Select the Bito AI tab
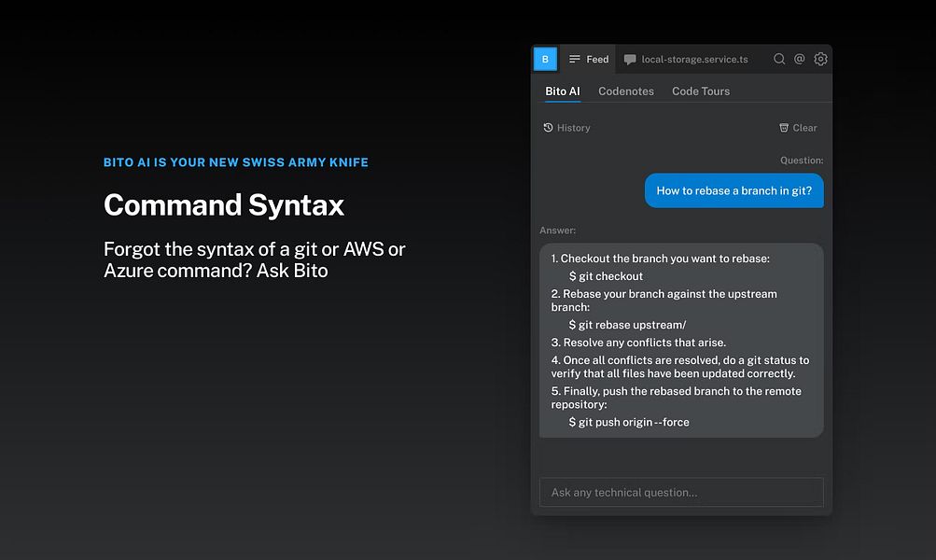The height and width of the screenshot is (560, 936). coord(563,91)
